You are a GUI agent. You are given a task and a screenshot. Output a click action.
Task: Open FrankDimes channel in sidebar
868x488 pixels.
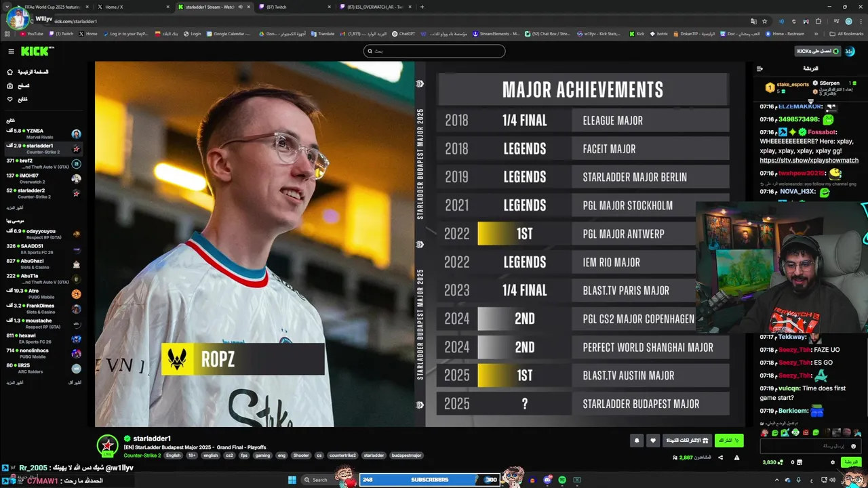43,308
